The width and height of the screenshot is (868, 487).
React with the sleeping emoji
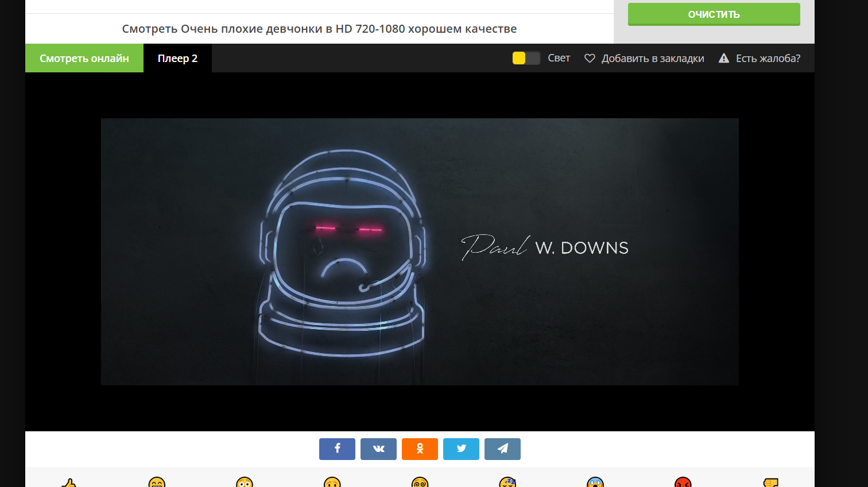[507, 482]
